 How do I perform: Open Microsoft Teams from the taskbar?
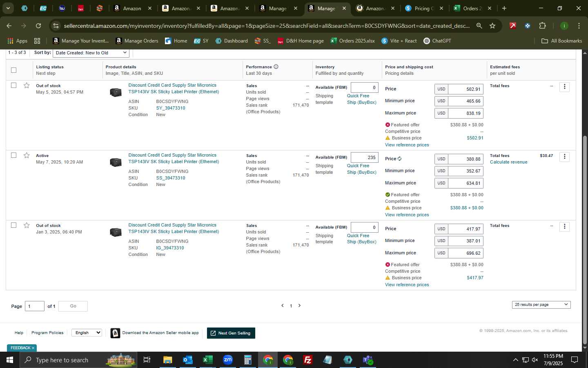click(368, 360)
